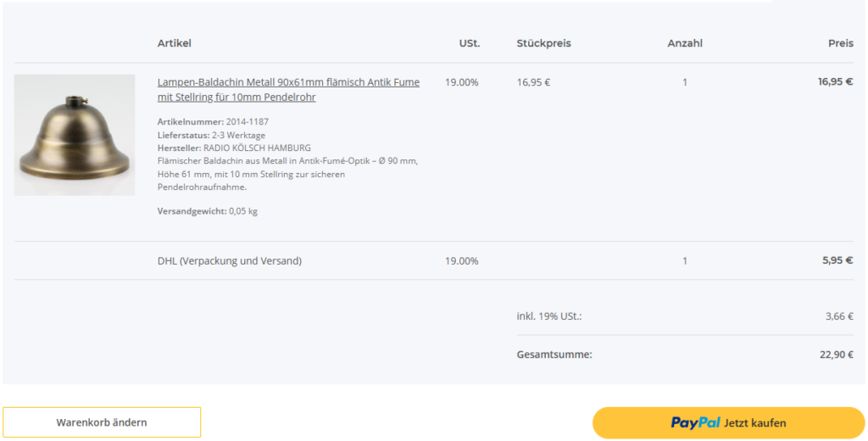The image size is (868, 441).
Task: Click the USt. column header
Action: [470, 43]
